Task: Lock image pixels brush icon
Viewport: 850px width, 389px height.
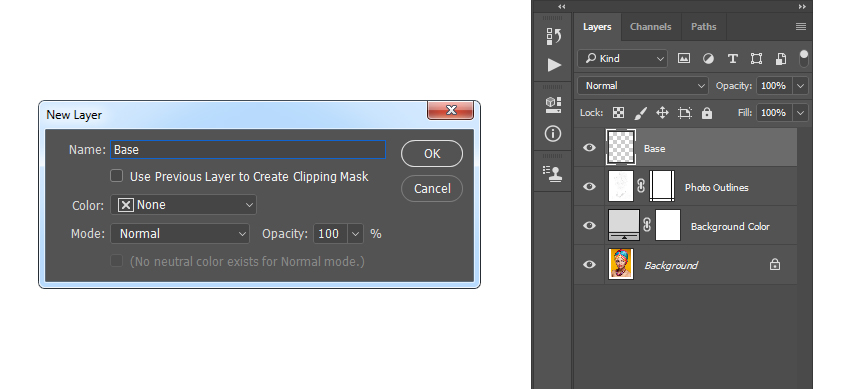Action: pyautogui.click(x=640, y=113)
